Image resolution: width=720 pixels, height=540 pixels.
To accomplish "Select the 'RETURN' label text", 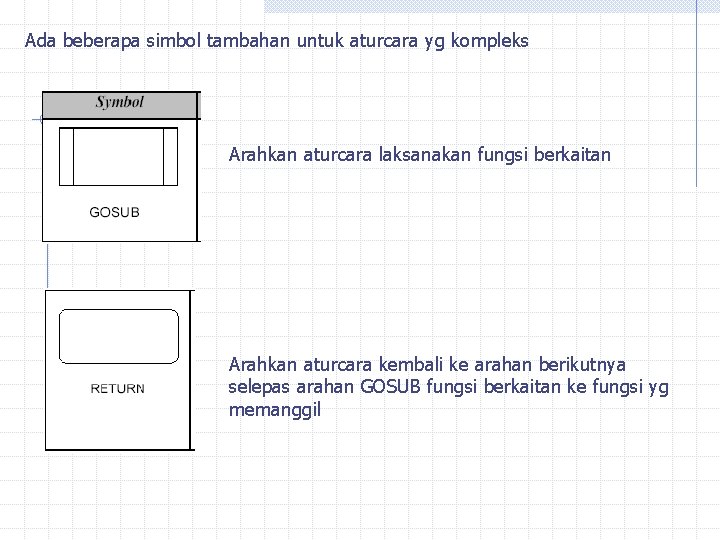I will coord(118,388).
